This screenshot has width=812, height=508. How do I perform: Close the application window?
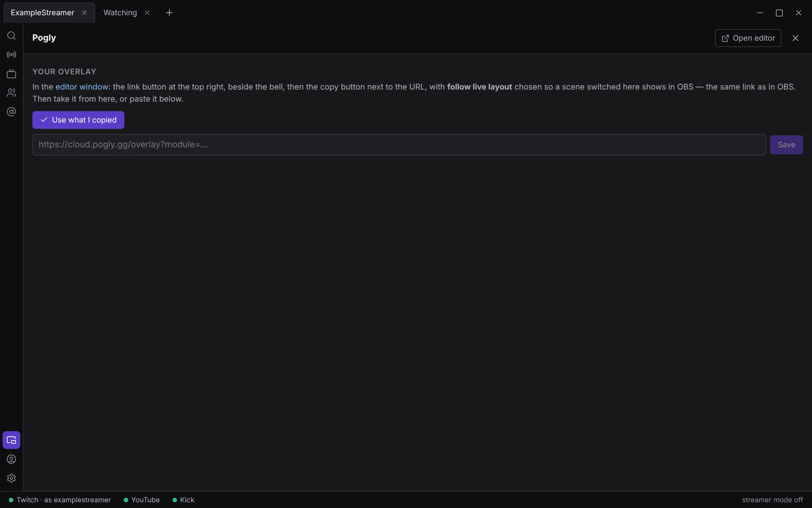799,13
